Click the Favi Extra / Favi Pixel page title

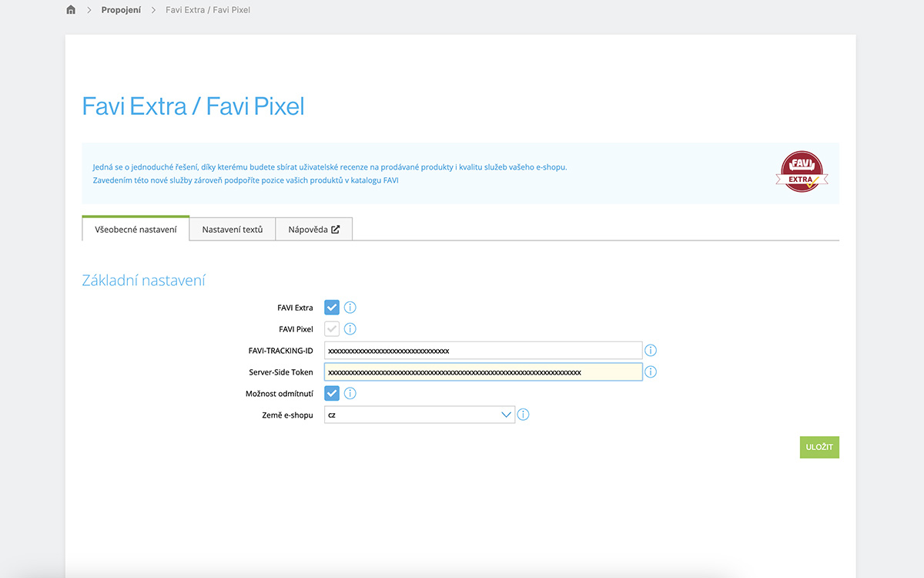pos(193,106)
